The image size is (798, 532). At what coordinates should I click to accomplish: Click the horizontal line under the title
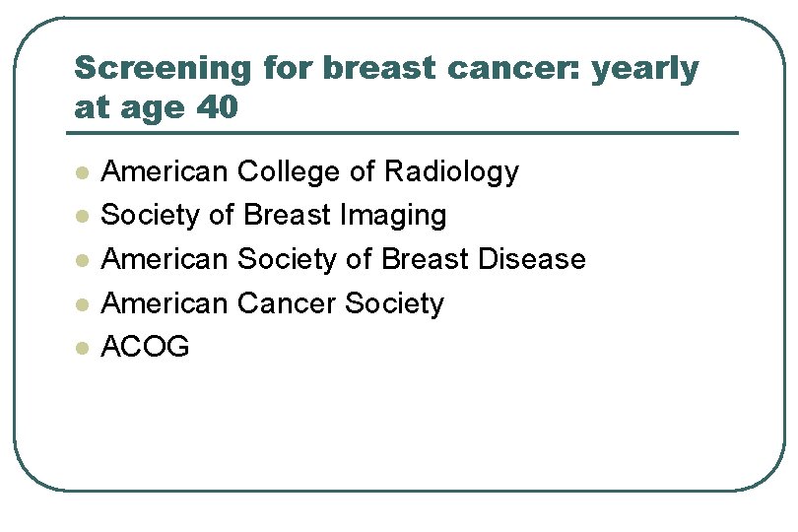coord(406,133)
